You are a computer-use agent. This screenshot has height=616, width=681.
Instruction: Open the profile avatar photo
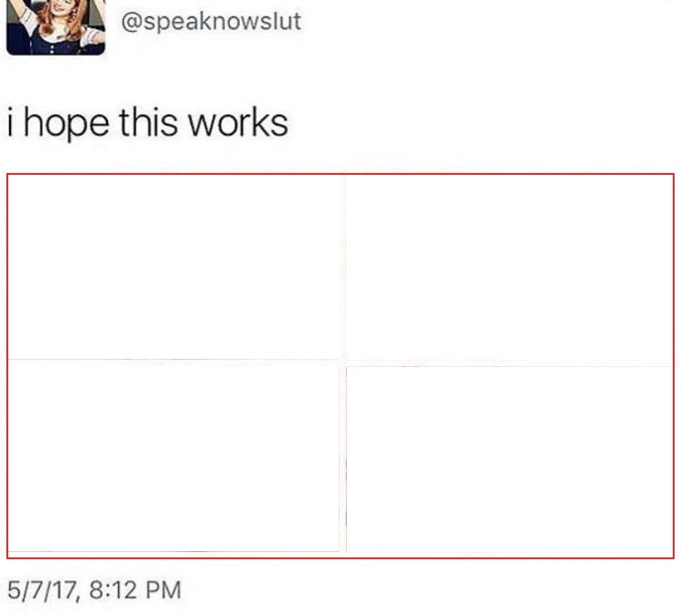click(56, 27)
